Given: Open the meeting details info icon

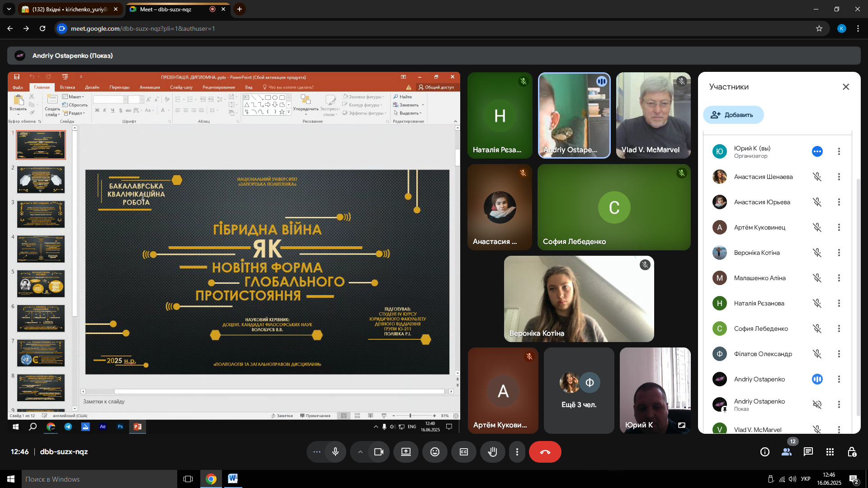Looking at the screenshot, I should point(764,452).
